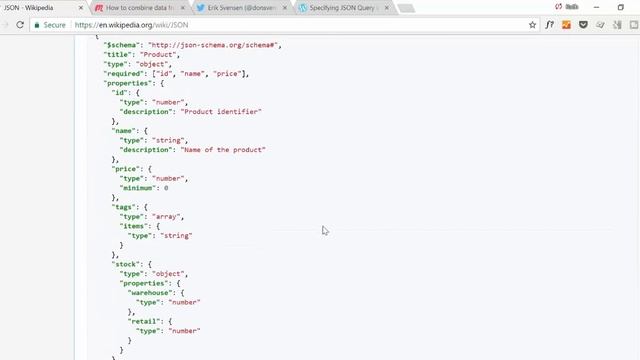Reload the current Wikipedia page
This screenshot has width=640, height=360.
(20, 25)
